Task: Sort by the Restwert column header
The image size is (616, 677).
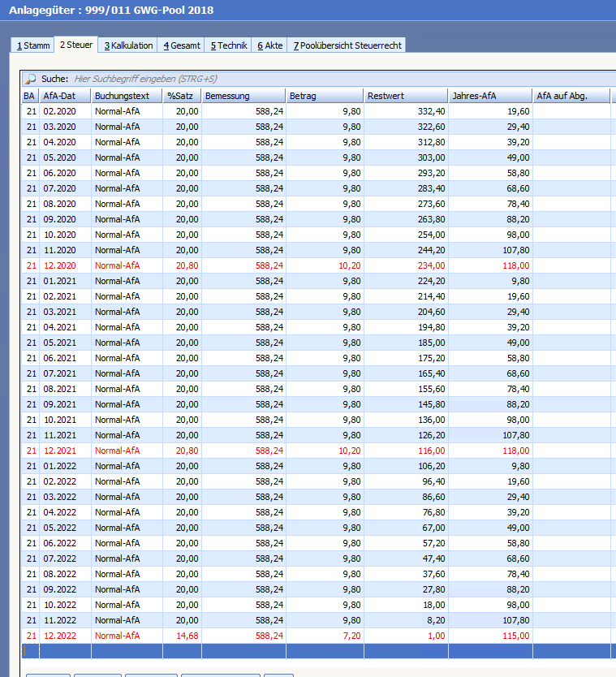Action: point(406,97)
